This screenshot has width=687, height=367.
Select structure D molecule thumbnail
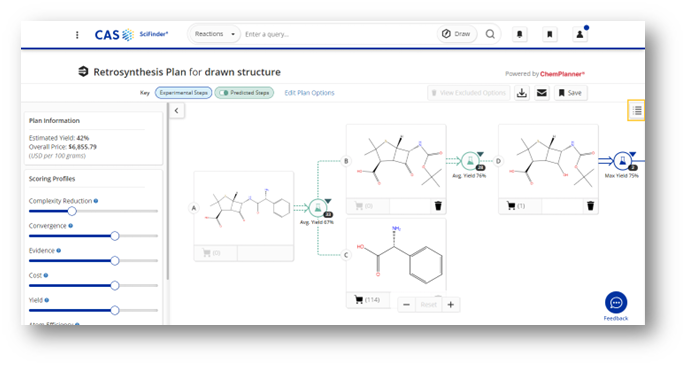(548, 161)
